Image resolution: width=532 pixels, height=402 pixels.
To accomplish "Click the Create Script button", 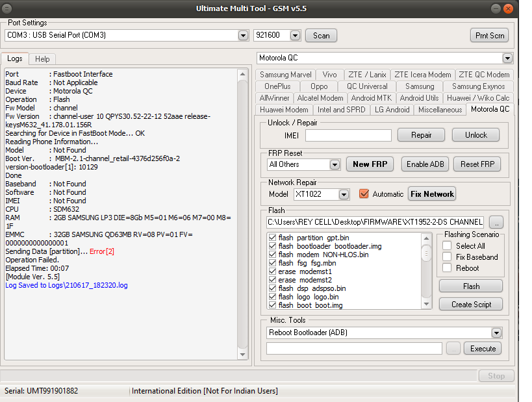I will (x=471, y=305).
